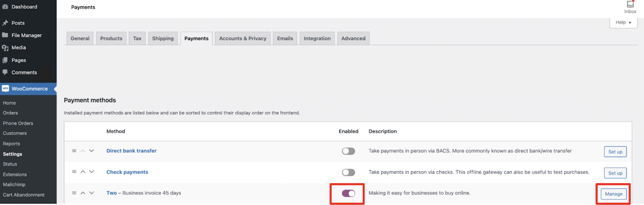Open the Two method link

111,193
